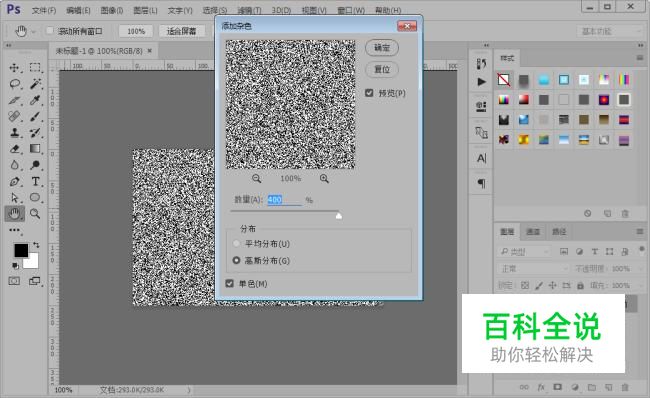
Task: Select the Brush tool
Action: (35, 116)
